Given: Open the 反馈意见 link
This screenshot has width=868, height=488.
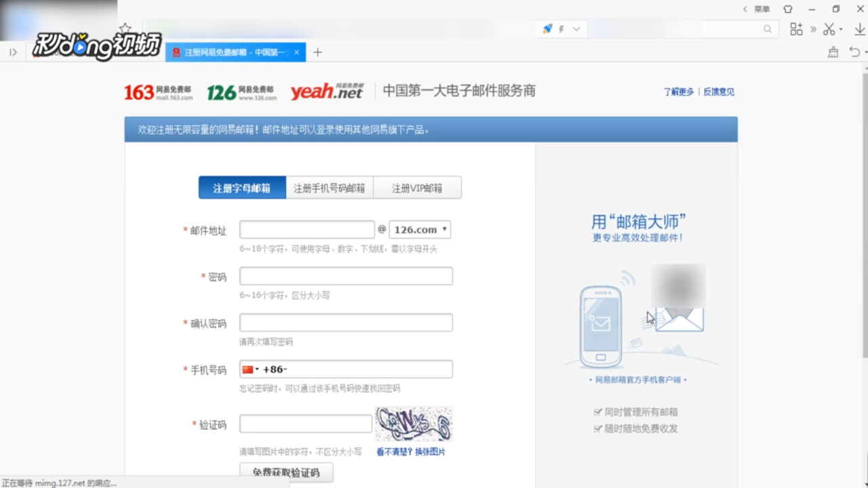Looking at the screenshot, I should (x=719, y=92).
